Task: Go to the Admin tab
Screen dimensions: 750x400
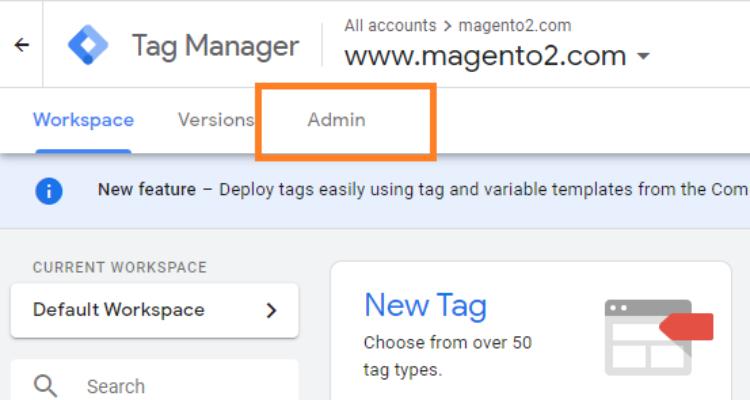Action: pyautogui.click(x=336, y=120)
